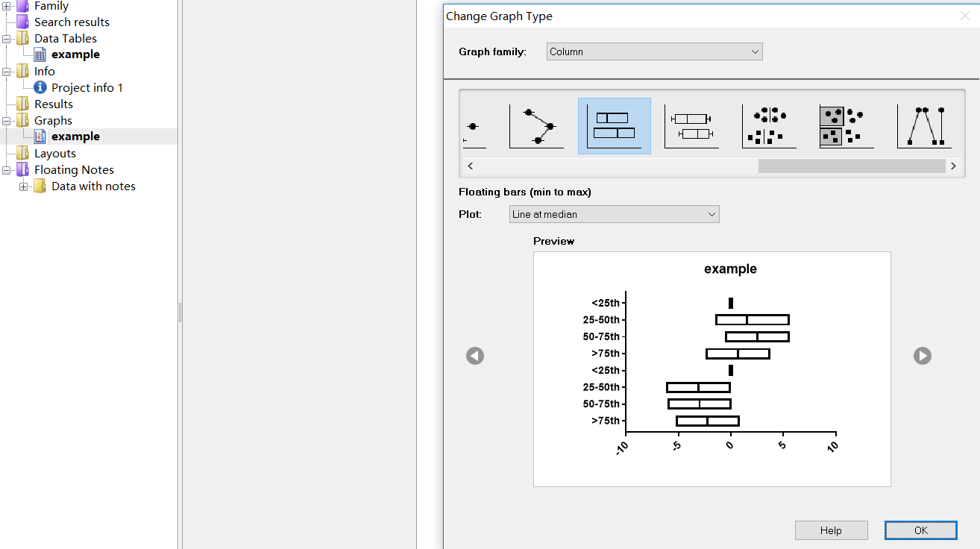Confirm with the OK button
This screenshot has height=549, width=980.
(x=920, y=530)
